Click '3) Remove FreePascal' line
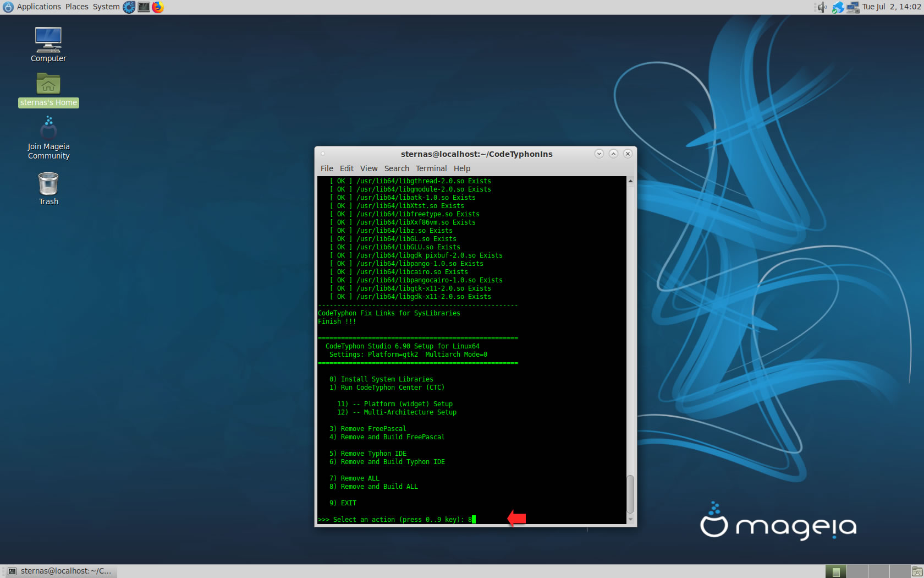924x578 pixels. [368, 429]
